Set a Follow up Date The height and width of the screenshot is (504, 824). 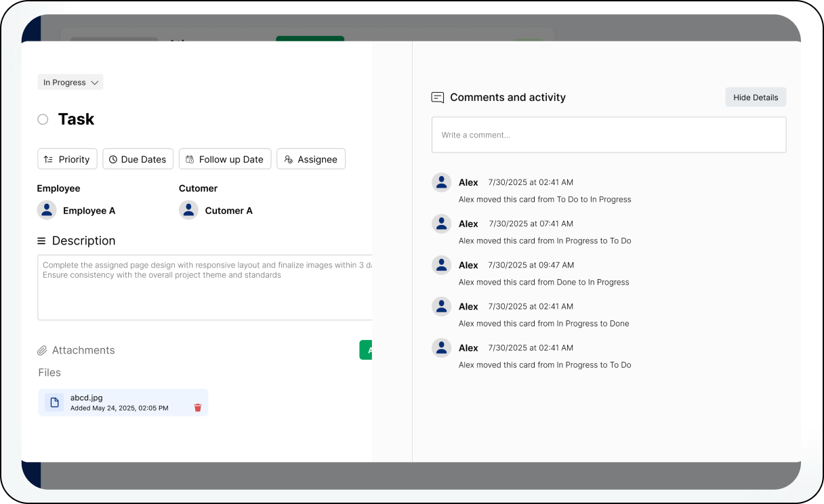[225, 159]
